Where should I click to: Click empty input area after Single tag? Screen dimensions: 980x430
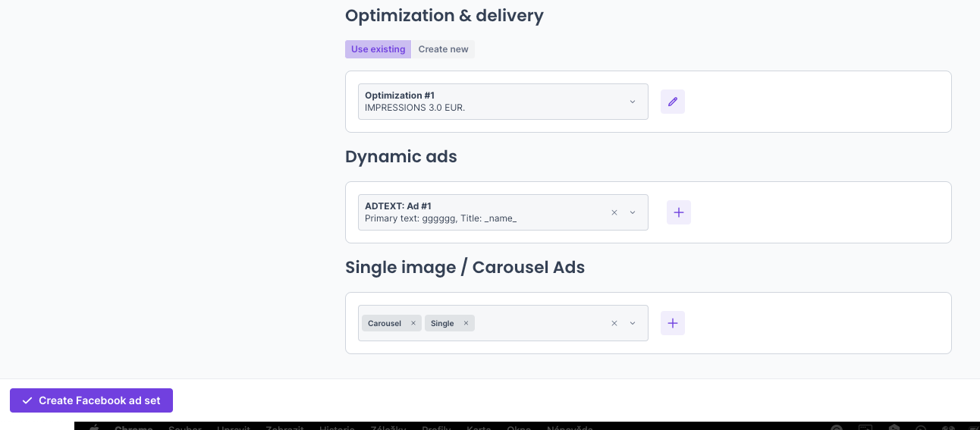539,323
